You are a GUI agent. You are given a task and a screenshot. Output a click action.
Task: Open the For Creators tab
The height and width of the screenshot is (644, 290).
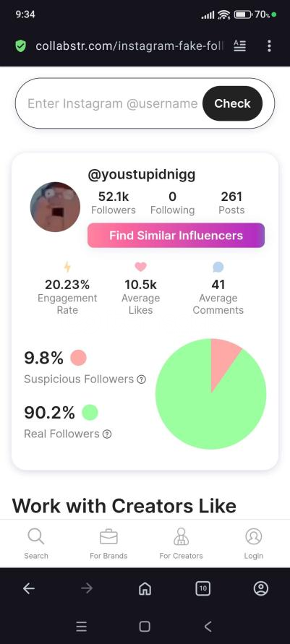click(x=181, y=544)
